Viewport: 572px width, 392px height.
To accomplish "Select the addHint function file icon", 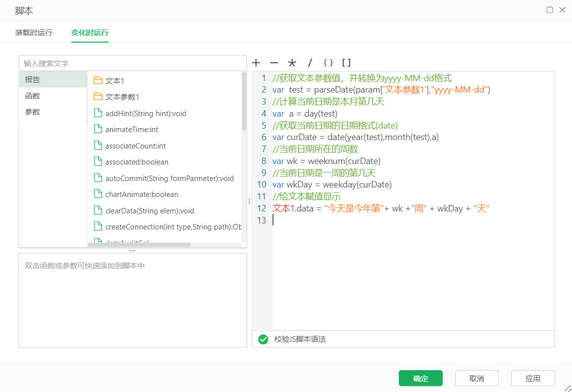I will point(98,113).
